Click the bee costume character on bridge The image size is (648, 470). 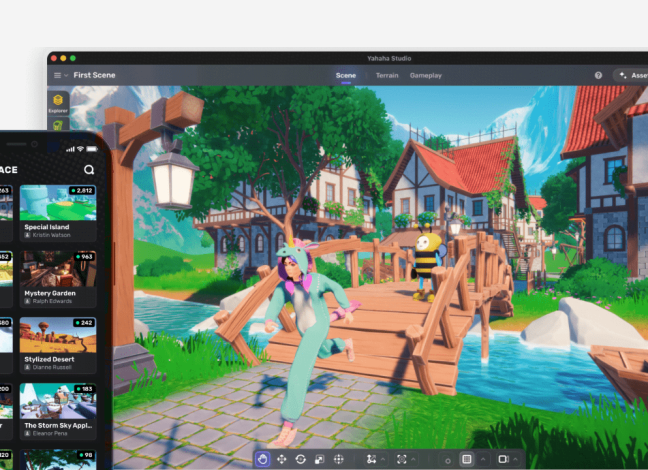(427, 262)
